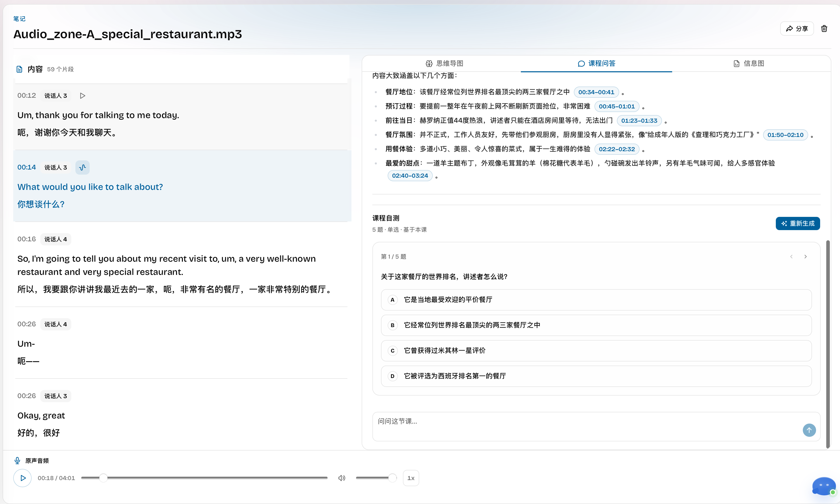Image resolution: width=840 pixels, height=504 pixels.
Task: Click timestamp 00:16 in transcript
Action: (x=26, y=239)
